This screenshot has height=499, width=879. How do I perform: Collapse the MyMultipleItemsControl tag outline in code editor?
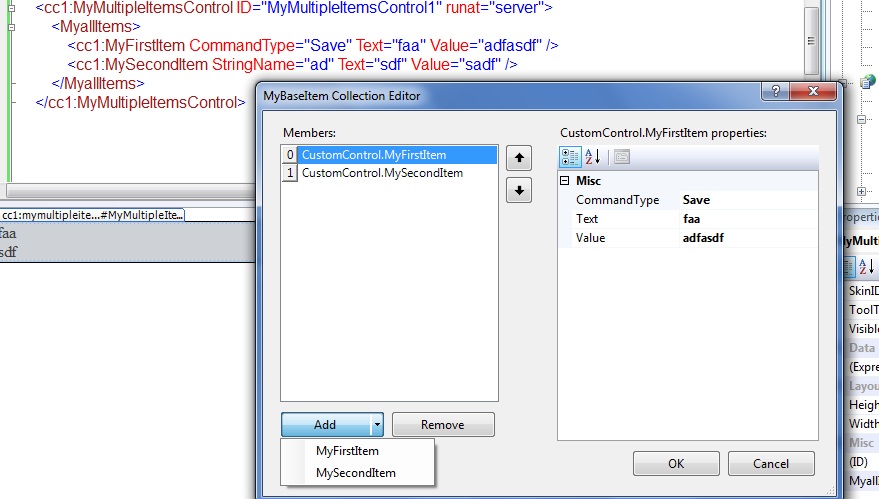[x=11, y=8]
